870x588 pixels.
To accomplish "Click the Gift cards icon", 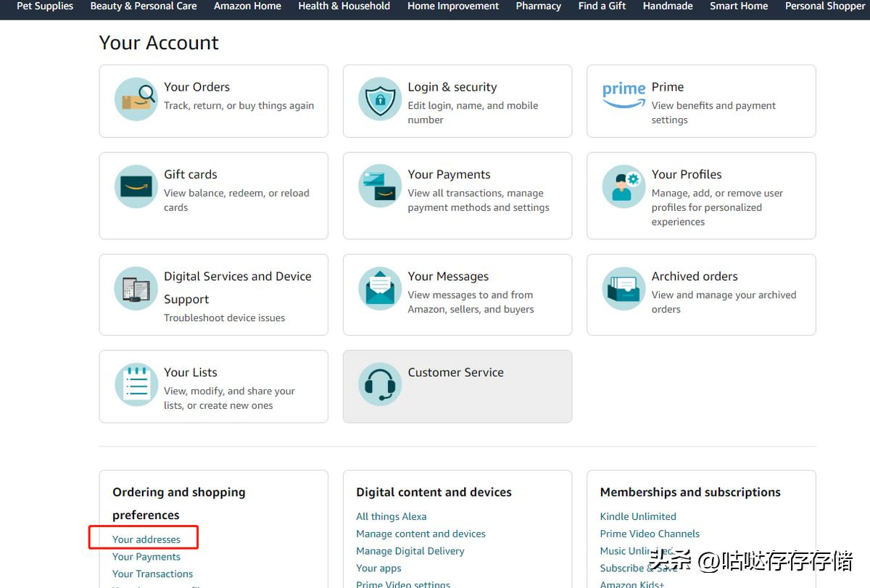I will (136, 186).
